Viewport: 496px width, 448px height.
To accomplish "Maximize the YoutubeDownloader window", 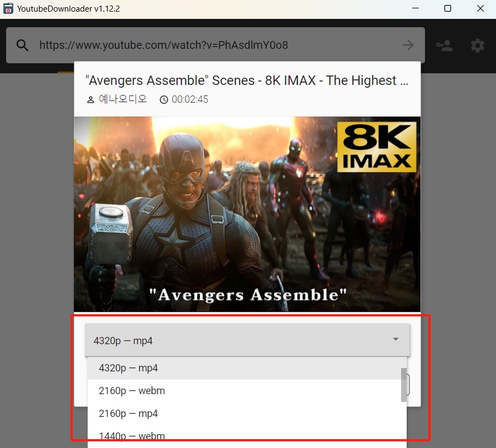I will (x=448, y=9).
